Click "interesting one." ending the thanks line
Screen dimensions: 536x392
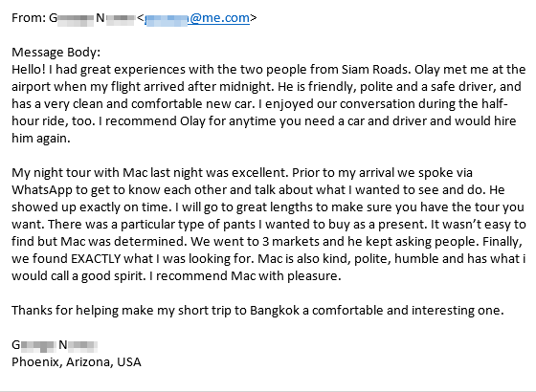click(x=458, y=311)
